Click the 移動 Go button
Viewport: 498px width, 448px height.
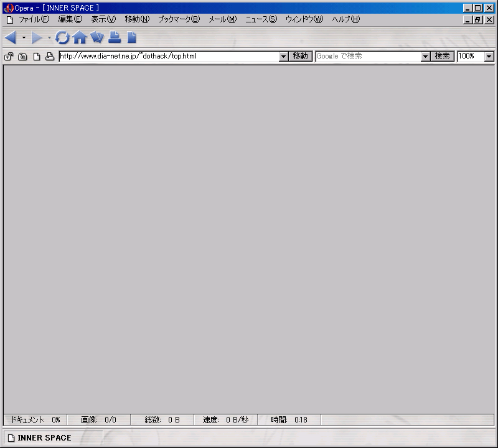tap(301, 56)
